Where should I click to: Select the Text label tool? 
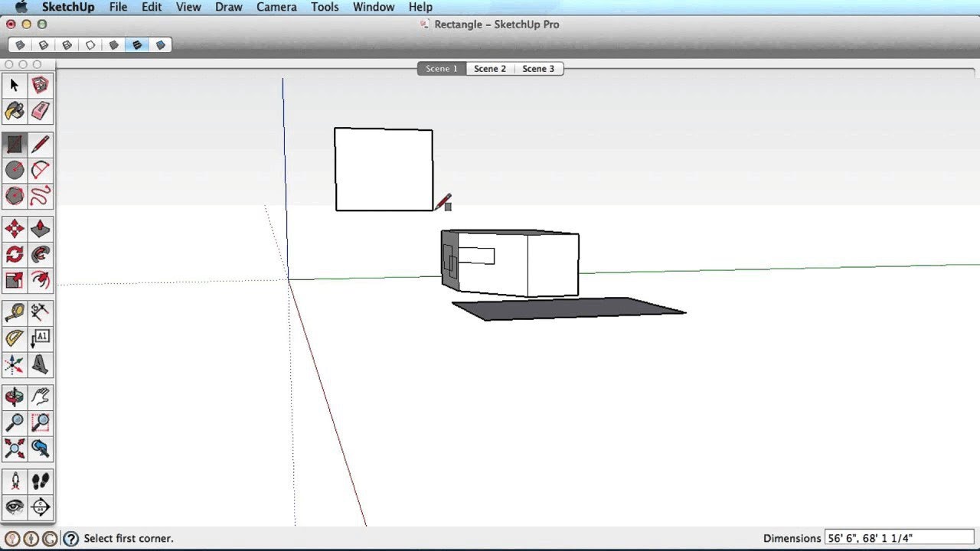click(41, 338)
